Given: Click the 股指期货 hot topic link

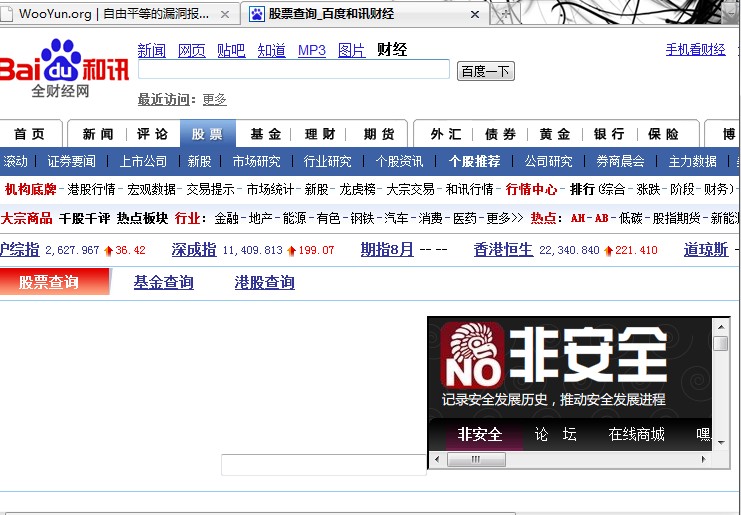Looking at the screenshot, I should pyautogui.click(x=676, y=218).
